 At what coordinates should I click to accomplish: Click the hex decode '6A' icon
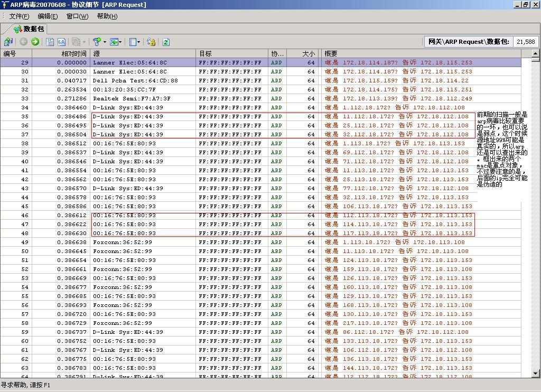[x=61, y=42]
